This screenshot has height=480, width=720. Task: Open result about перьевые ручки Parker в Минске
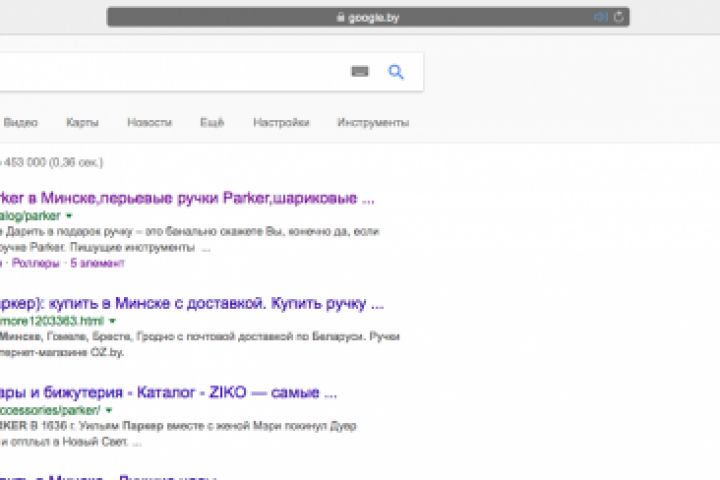pyautogui.click(x=187, y=198)
